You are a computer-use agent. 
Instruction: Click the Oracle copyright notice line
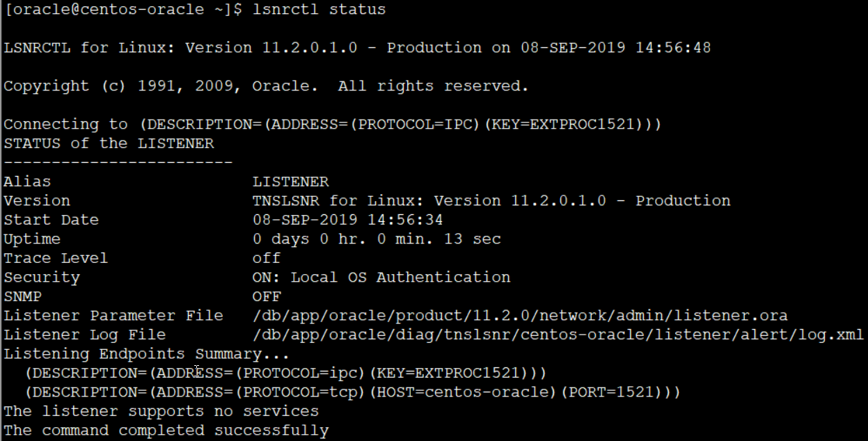pos(266,86)
